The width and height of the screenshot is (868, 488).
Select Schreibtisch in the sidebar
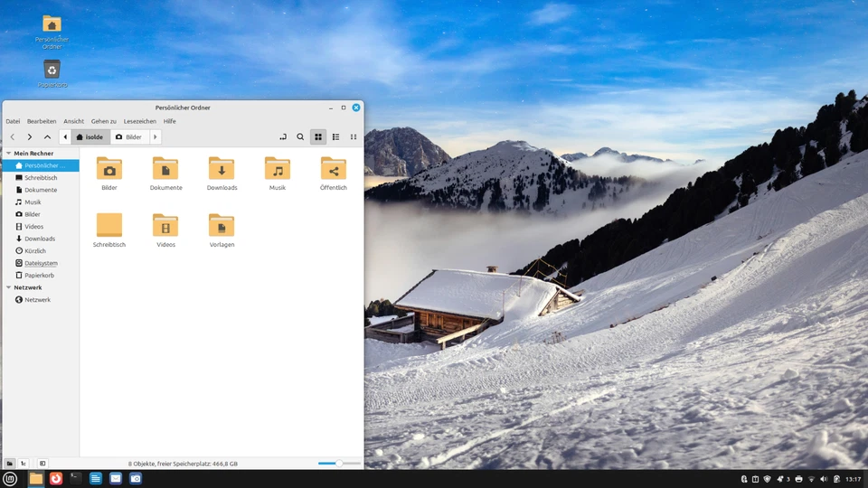tap(41, 178)
